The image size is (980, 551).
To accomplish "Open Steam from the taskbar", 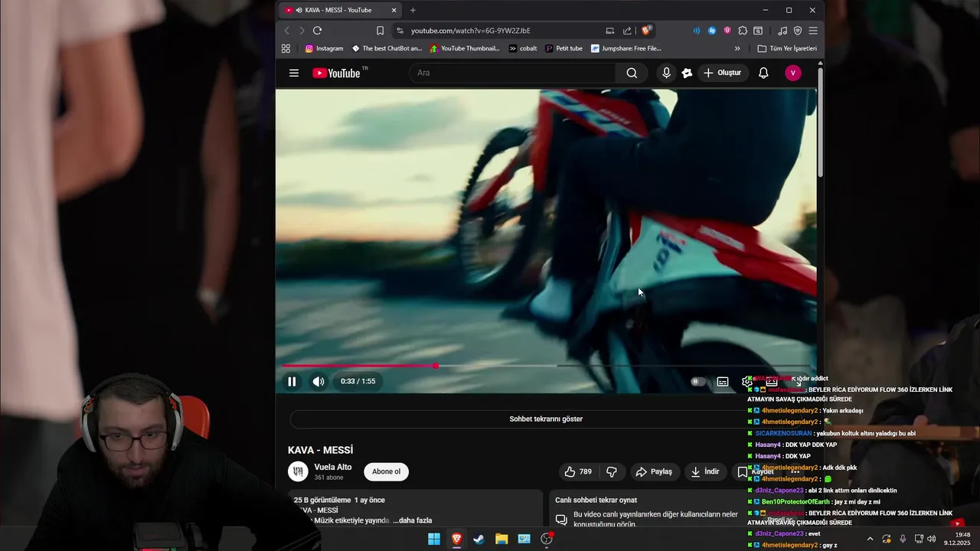I will 479,539.
